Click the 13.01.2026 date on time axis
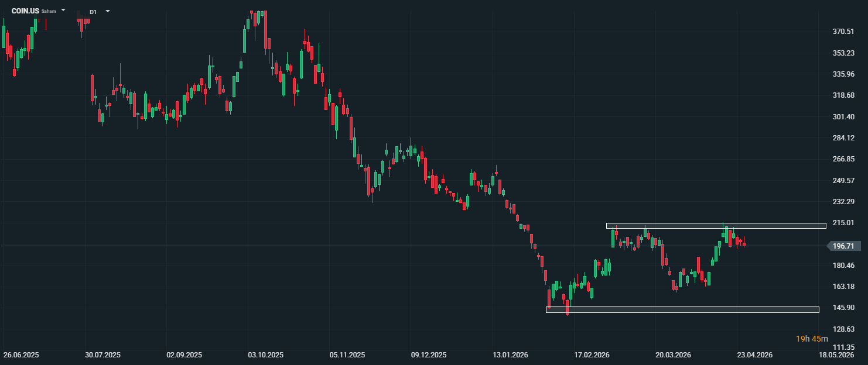This screenshot has width=868, height=365. (x=510, y=355)
